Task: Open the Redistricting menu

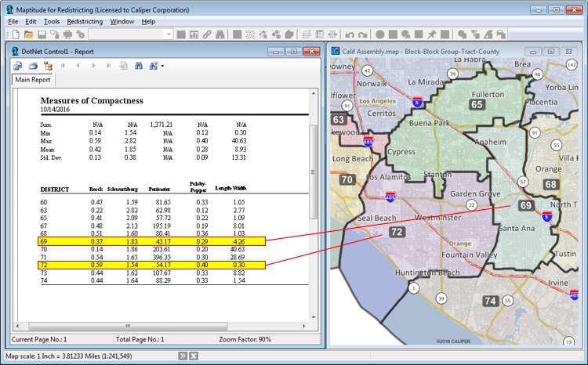Action: tap(85, 21)
